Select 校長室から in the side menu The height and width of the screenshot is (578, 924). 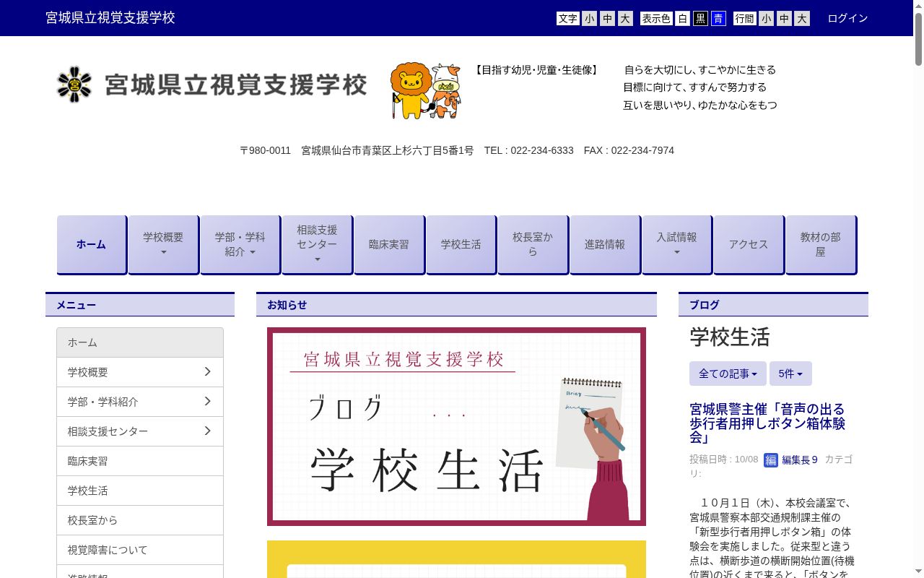(140, 520)
